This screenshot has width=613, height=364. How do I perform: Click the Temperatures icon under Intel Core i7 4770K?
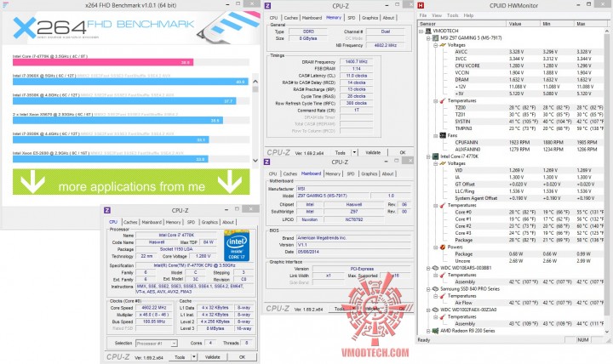[x=443, y=205]
